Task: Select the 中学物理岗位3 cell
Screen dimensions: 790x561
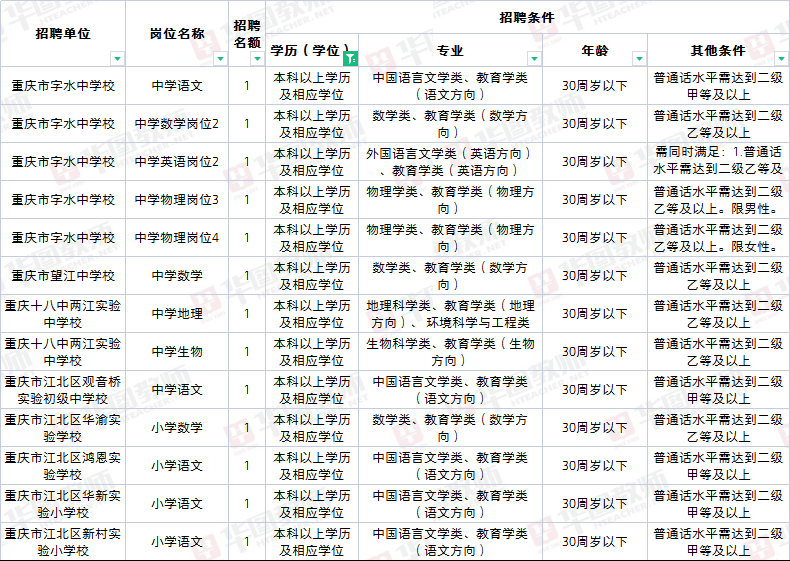Action: tap(177, 200)
